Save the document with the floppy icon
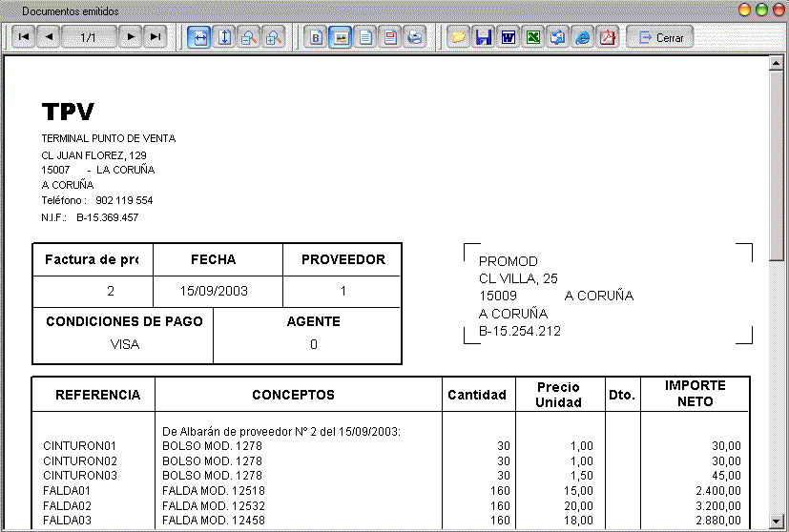Image resolution: width=789 pixels, height=532 pixels. 484,37
